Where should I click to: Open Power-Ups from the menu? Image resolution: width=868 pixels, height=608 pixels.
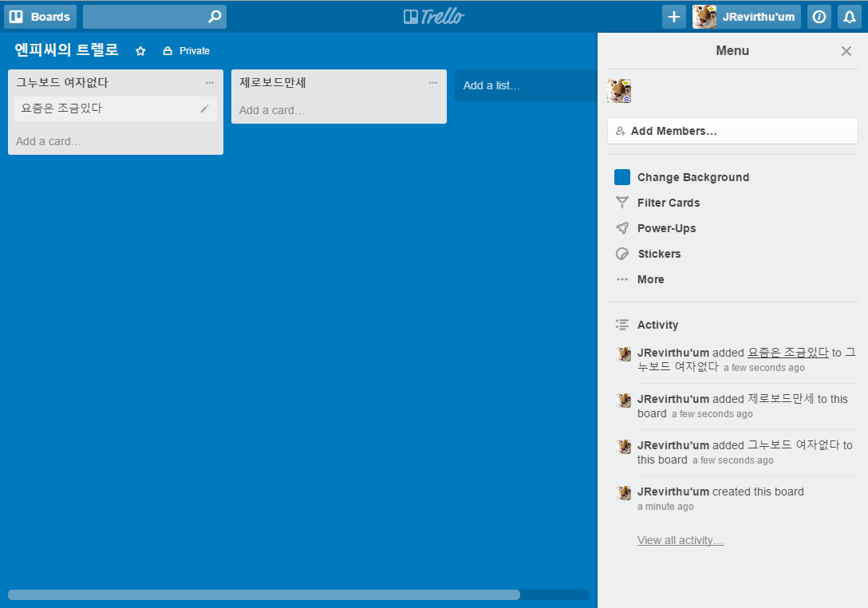(666, 228)
